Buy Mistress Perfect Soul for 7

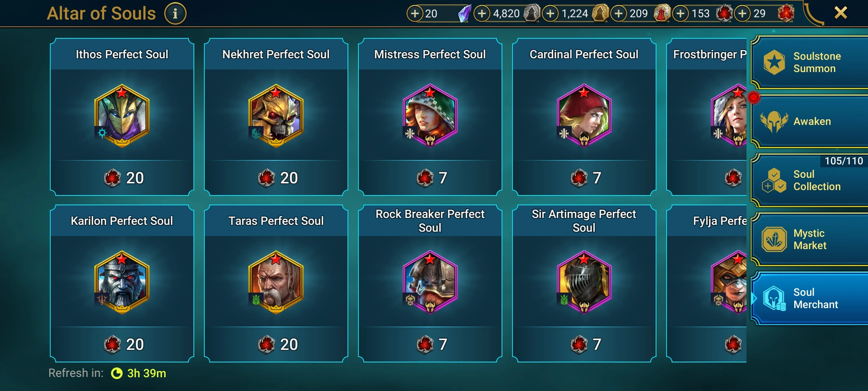(x=430, y=178)
